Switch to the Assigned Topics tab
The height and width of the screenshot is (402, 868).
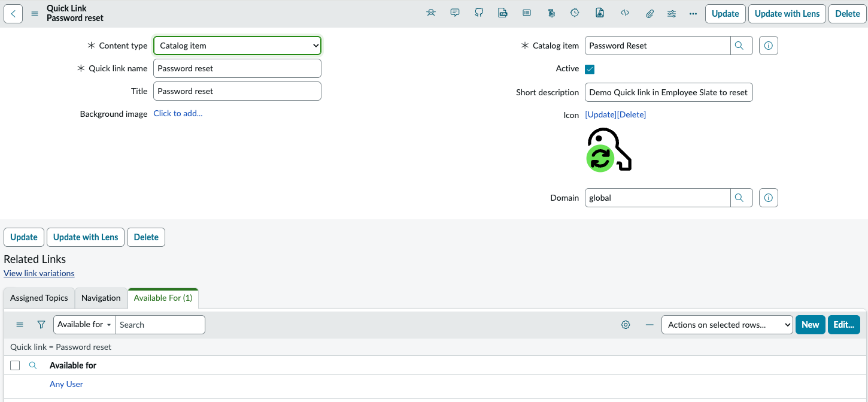click(39, 298)
